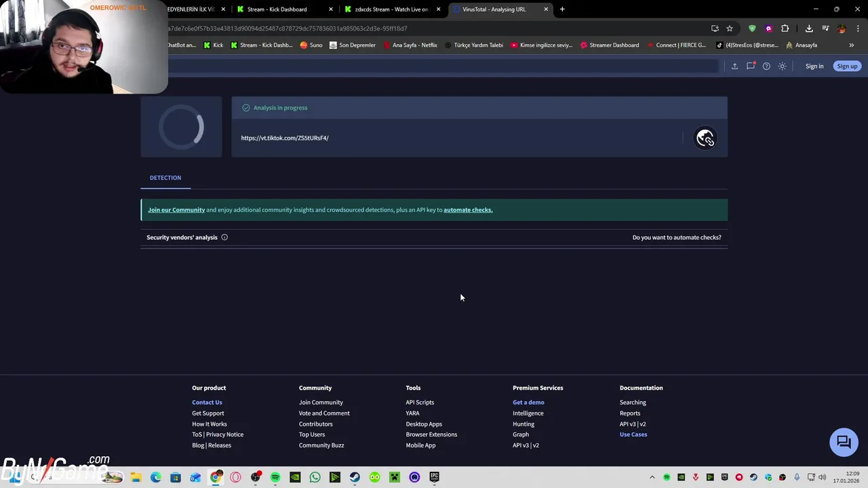The height and width of the screenshot is (488, 868).
Task: Open the Anasayfa bookmark
Action: (x=802, y=45)
